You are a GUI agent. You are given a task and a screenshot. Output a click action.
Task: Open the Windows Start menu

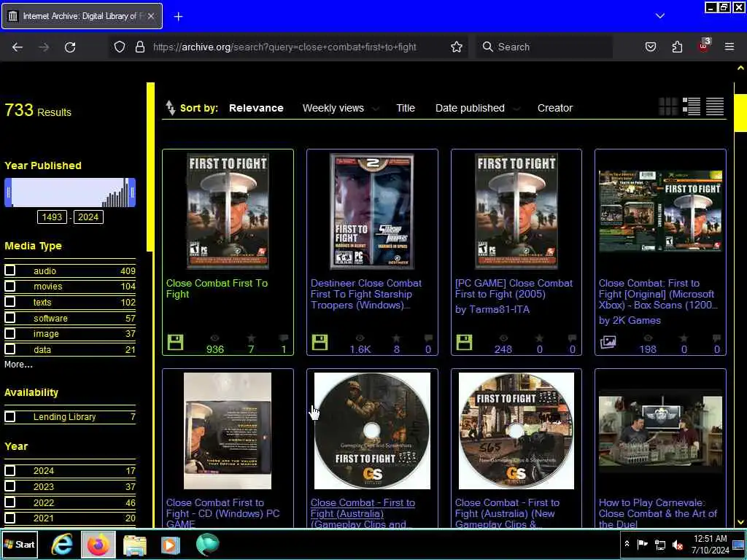(x=20, y=544)
